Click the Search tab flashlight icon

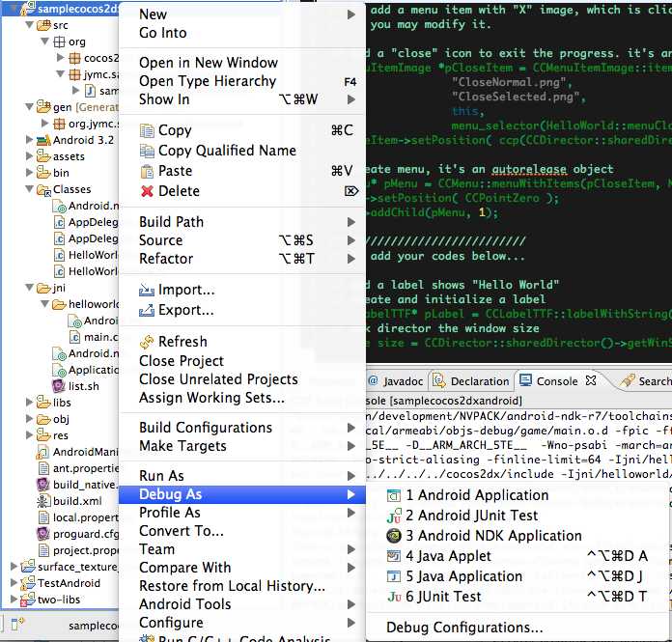pyautogui.click(x=627, y=380)
